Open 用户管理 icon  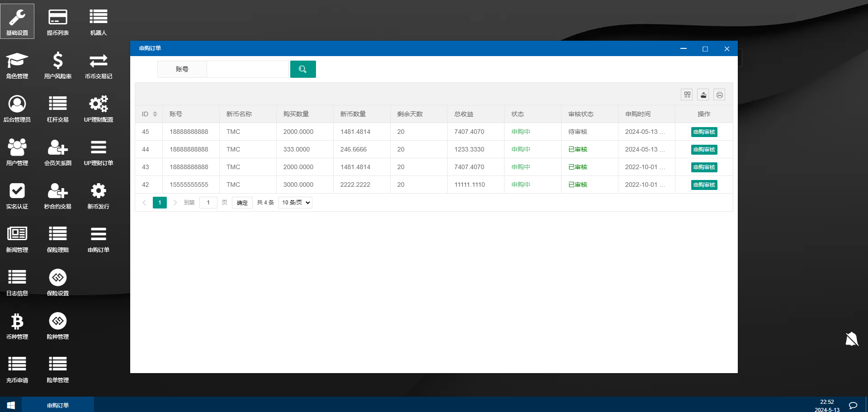(17, 152)
